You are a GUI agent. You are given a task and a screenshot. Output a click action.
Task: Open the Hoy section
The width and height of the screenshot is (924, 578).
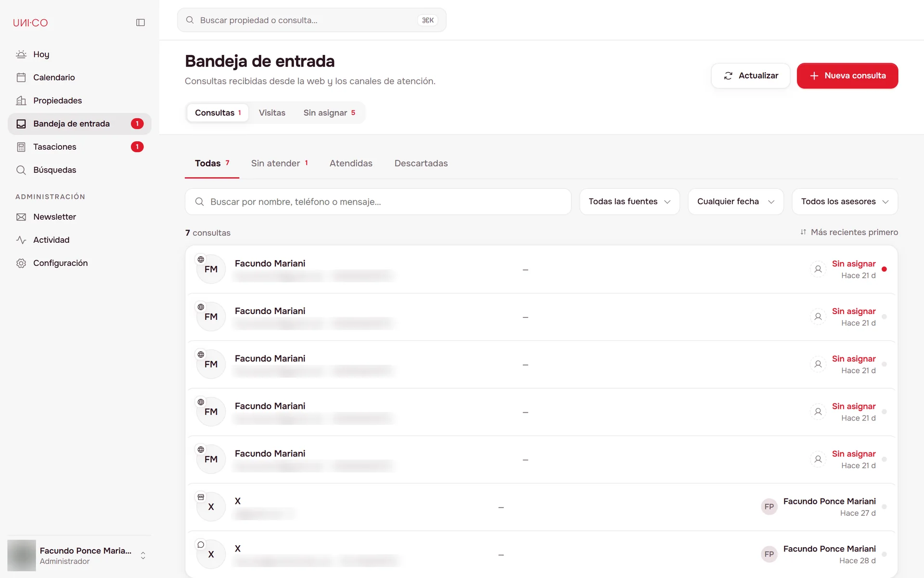click(x=79, y=54)
